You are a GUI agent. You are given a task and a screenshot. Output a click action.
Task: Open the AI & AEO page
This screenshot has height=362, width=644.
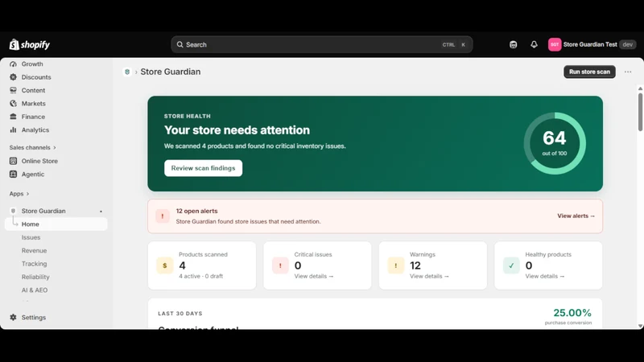click(x=35, y=290)
